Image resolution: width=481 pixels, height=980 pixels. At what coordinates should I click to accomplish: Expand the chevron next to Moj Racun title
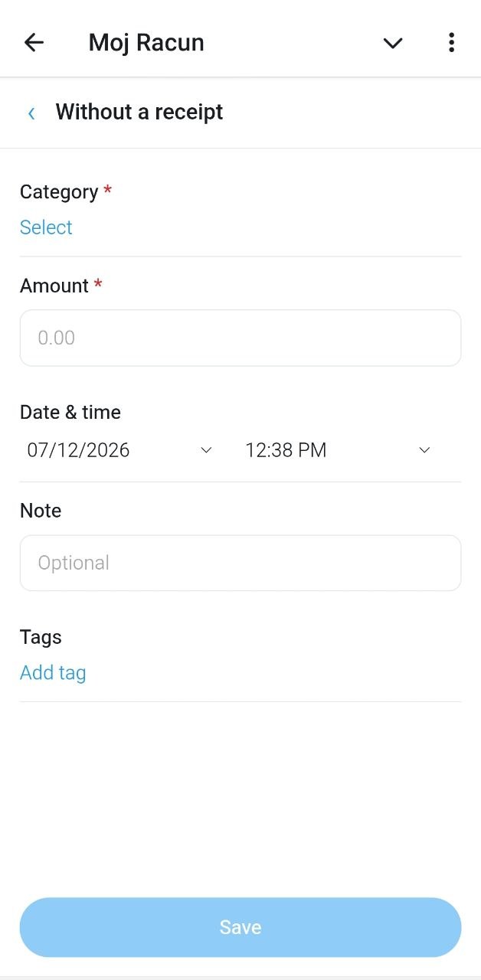click(393, 43)
